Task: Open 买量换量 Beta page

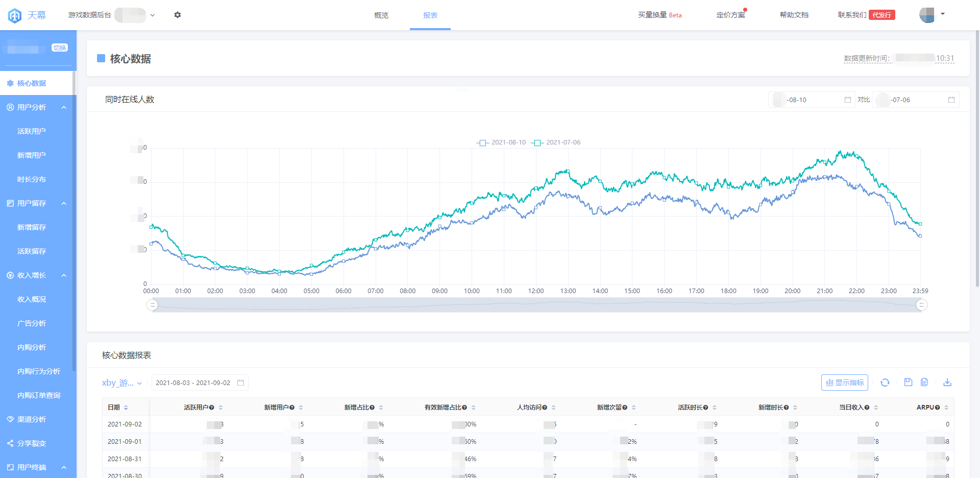Action: [659, 15]
